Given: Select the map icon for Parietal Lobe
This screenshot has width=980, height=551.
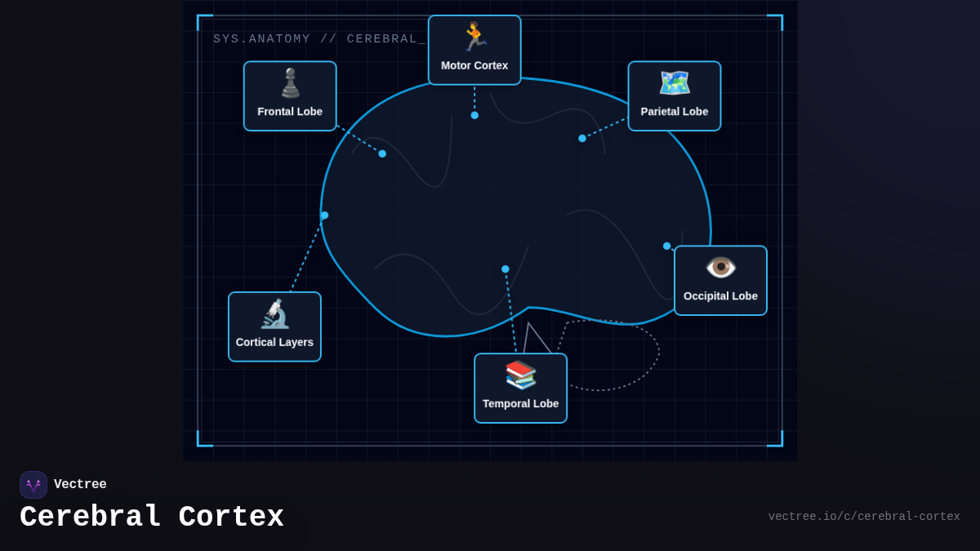Looking at the screenshot, I should (675, 83).
